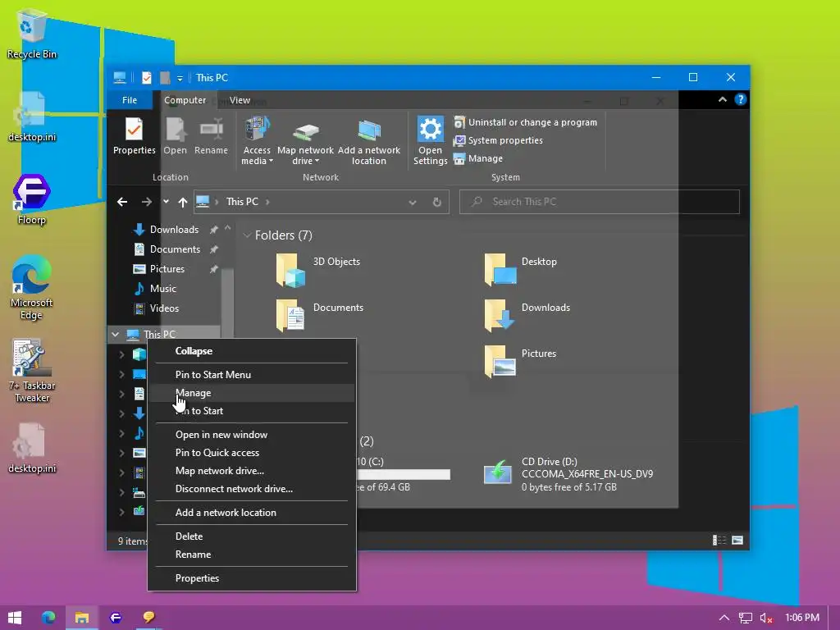Open the Windows Start button
The height and width of the screenshot is (630, 840).
click(x=15, y=618)
